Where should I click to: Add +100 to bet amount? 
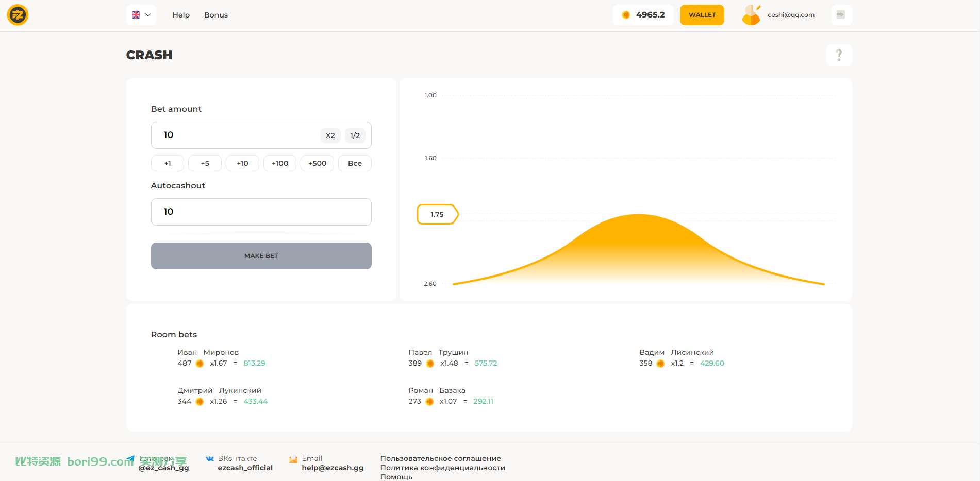point(280,163)
